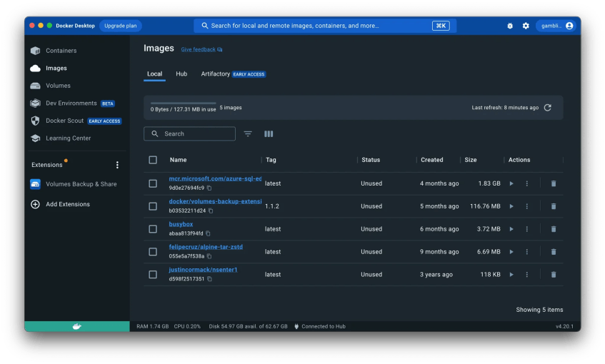Delete the azure-sql-edge image
Viewport: 605px width, 364px height.
point(554,183)
